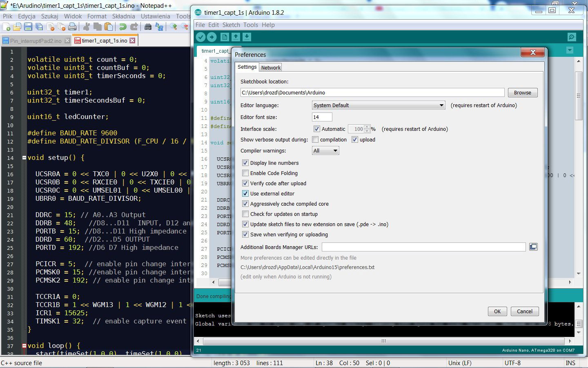Image resolution: width=588 pixels, height=368 pixels.
Task: Open Tools menu in Arduino IDE
Action: click(x=251, y=25)
